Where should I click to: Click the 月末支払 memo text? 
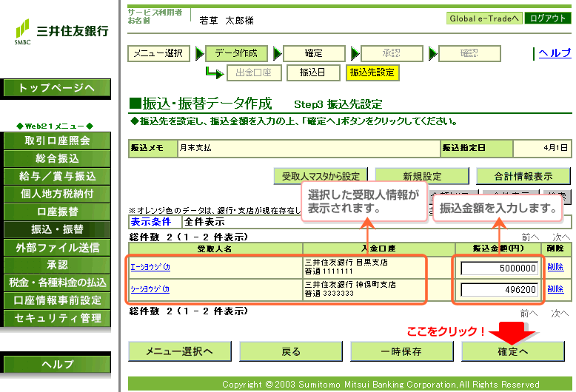195,148
